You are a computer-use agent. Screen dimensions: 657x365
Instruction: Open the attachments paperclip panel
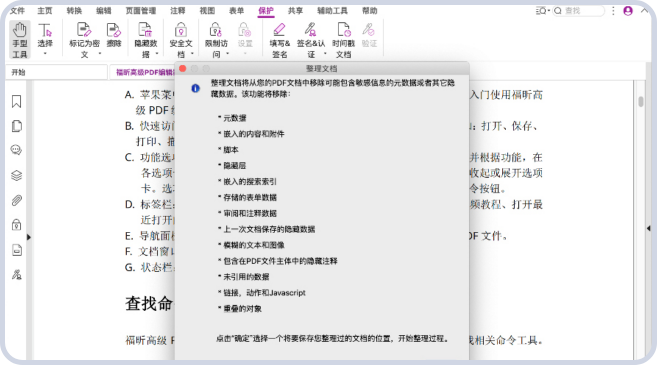tap(16, 200)
